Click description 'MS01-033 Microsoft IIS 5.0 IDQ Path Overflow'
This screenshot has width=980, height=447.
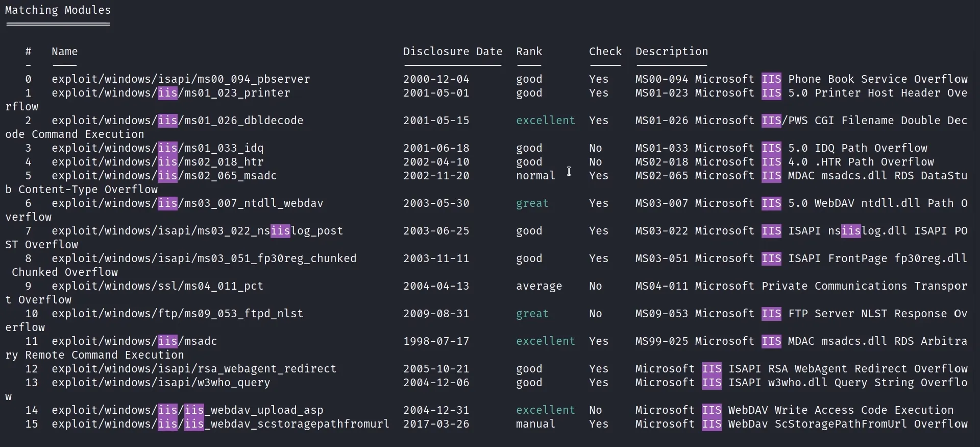(x=781, y=148)
